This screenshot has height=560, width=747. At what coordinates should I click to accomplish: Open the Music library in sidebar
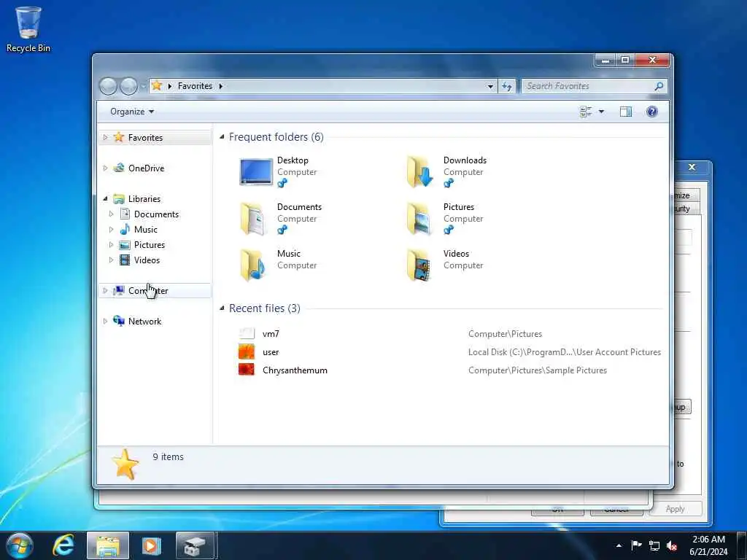[145, 230]
